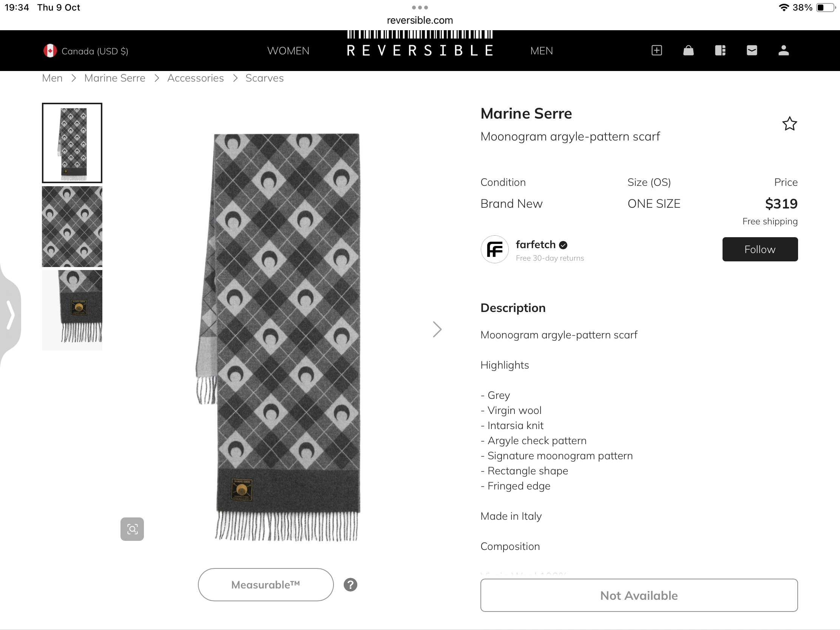The height and width of the screenshot is (630, 840).
Task: Open the MEN section
Action: click(x=541, y=51)
